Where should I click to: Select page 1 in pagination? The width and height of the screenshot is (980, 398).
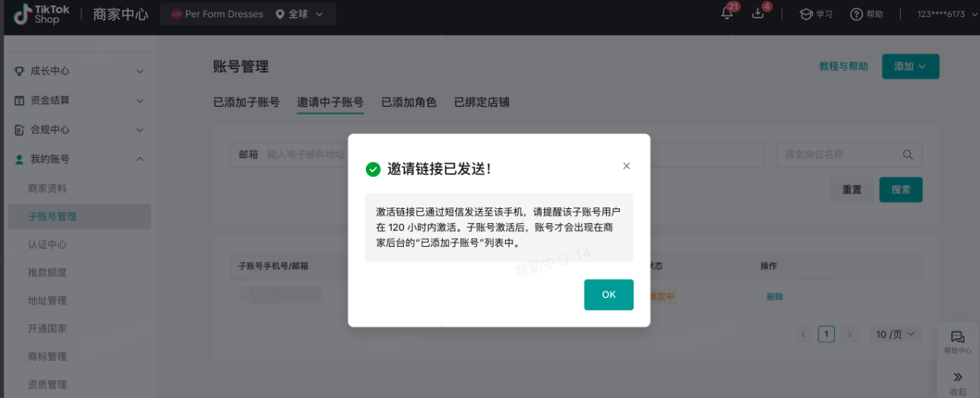click(827, 334)
